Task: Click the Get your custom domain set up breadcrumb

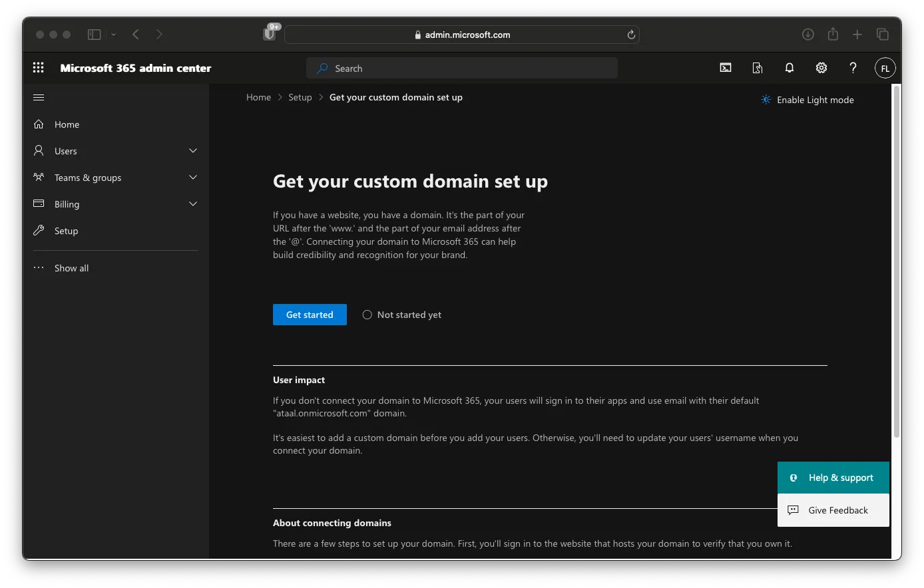Action: pyautogui.click(x=395, y=97)
